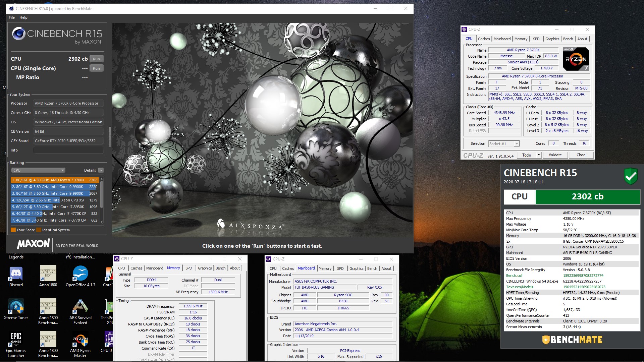Viewport: 644px width, 362px height.
Task: Click the TUF B450-PLUS GAMING model field
Action: pyautogui.click(x=325, y=287)
